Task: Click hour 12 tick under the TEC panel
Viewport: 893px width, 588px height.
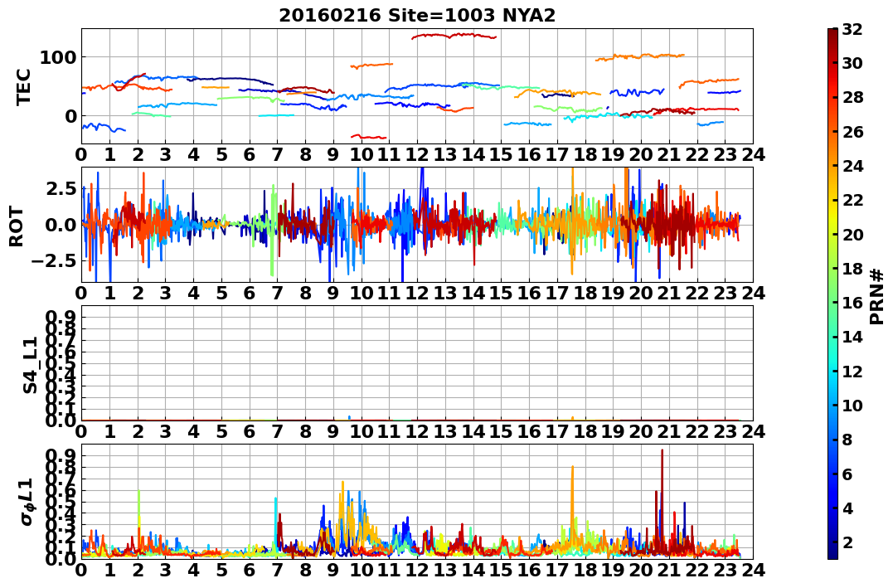Action: pyautogui.click(x=417, y=154)
